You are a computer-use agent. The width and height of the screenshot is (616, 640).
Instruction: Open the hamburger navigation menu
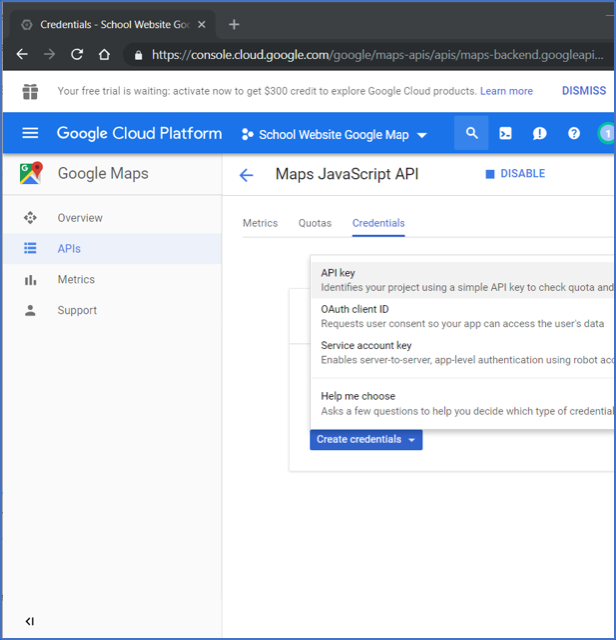[30, 133]
